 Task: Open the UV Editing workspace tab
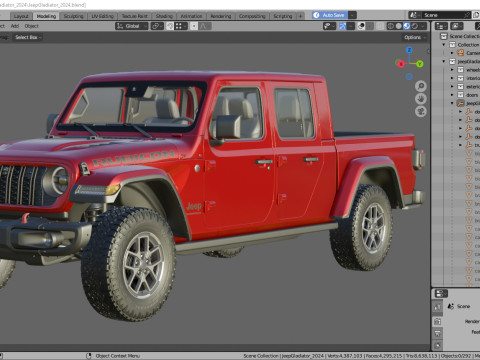click(x=102, y=16)
